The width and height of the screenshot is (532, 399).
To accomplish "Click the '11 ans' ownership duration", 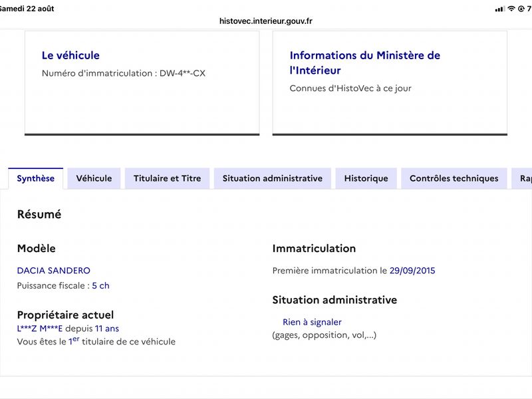I will [x=107, y=329].
